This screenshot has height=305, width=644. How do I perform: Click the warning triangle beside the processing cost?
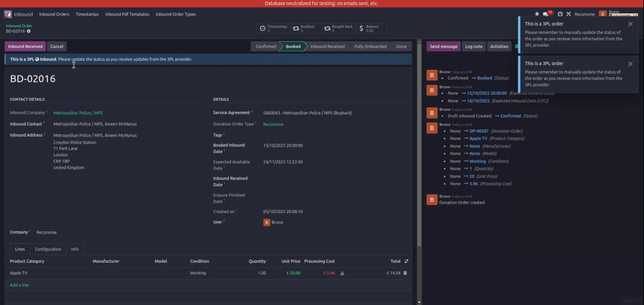(342, 273)
